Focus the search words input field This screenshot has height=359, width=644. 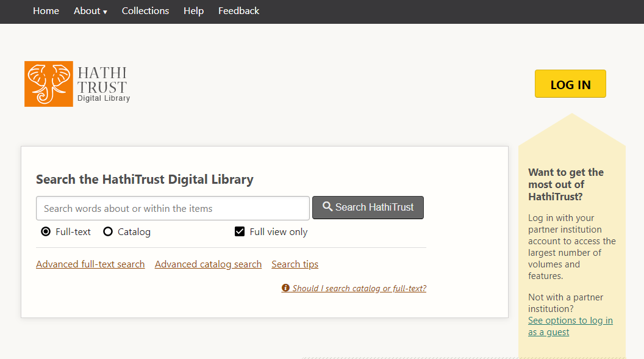tap(173, 208)
